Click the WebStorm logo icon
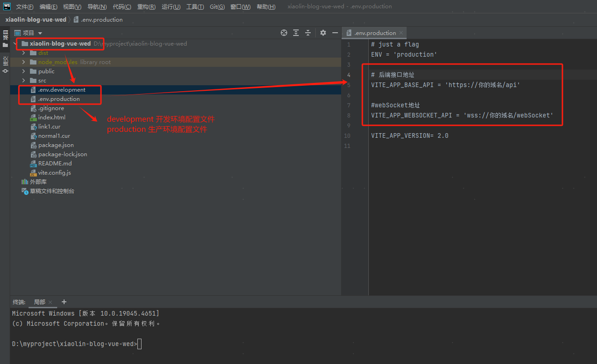The width and height of the screenshot is (597, 364). pyautogui.click(x=6, y=6)
